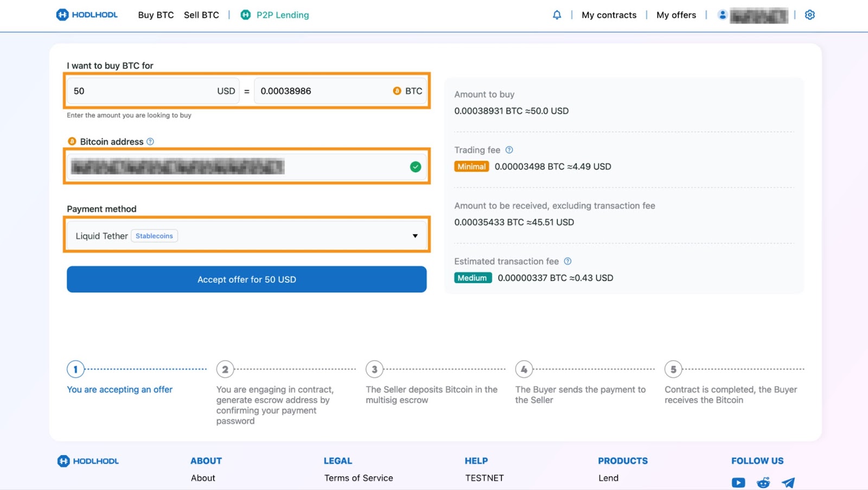Expand the Payment method dropdown arrow

(415, 236)
